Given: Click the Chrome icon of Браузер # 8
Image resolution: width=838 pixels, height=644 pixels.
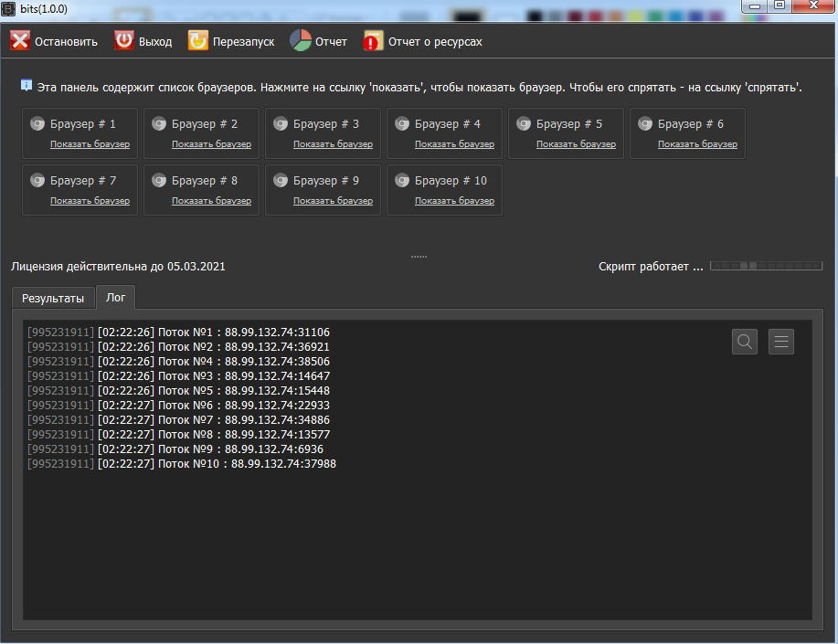Looking at the screenshot, I should tap(159, 181).
